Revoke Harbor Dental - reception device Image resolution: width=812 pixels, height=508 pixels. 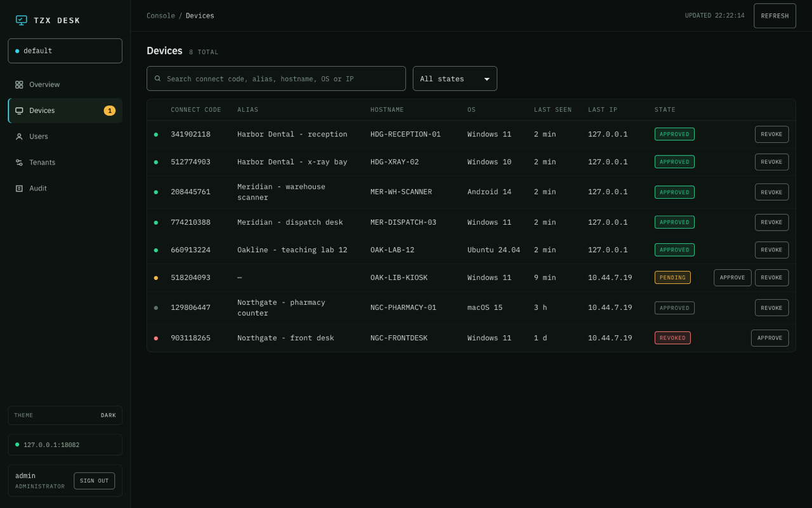point(771,135)
